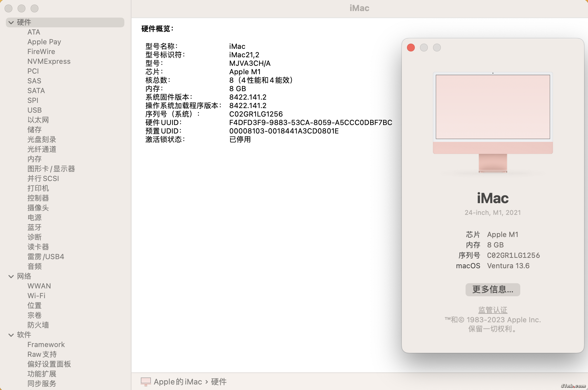Viewport: 588px width, 390px height.
Task: Click the serial number value C02GR1LG1256
Action: click(x=256, y=114)
